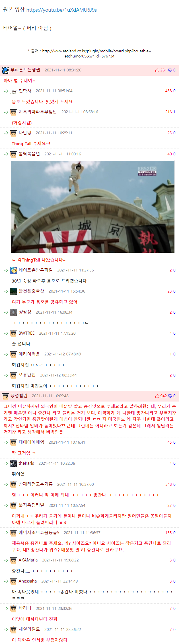
Task: Click thumbs-down icon on 풍성빌런's comment
Action: (170, 396)
